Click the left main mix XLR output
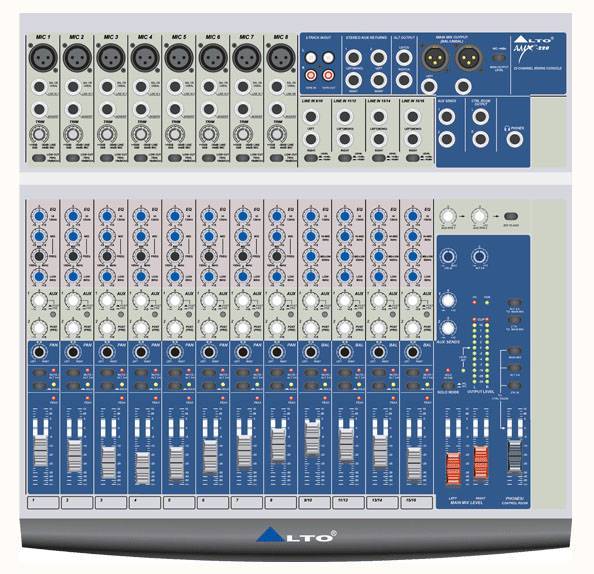The width and height of the screenshot is (594, 574). click(x=435, y=58)
